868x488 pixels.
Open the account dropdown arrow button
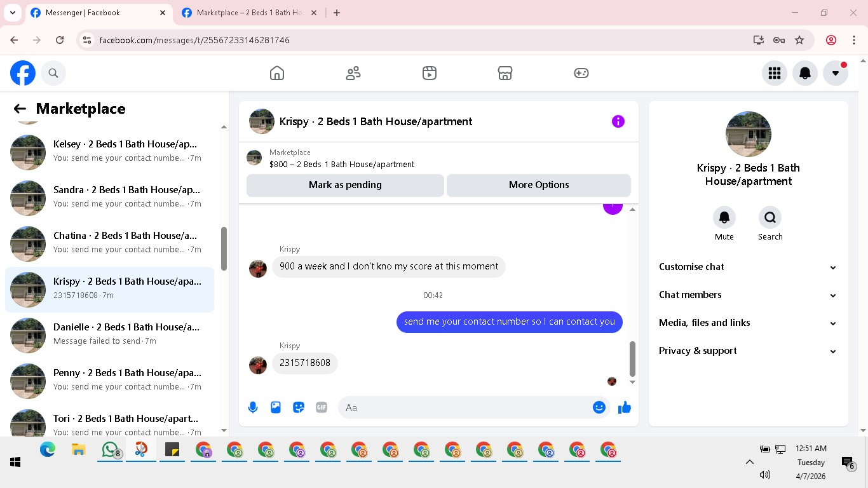point(836,73)
